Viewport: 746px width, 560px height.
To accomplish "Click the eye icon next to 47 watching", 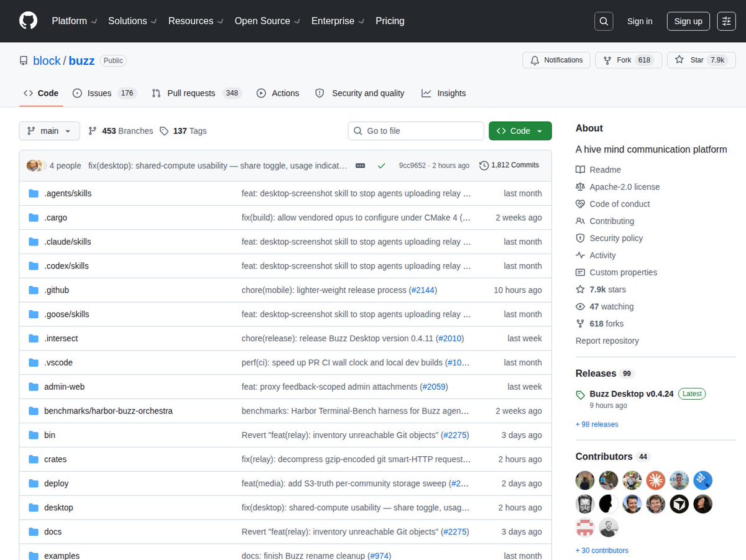I will tap(581, 306).
